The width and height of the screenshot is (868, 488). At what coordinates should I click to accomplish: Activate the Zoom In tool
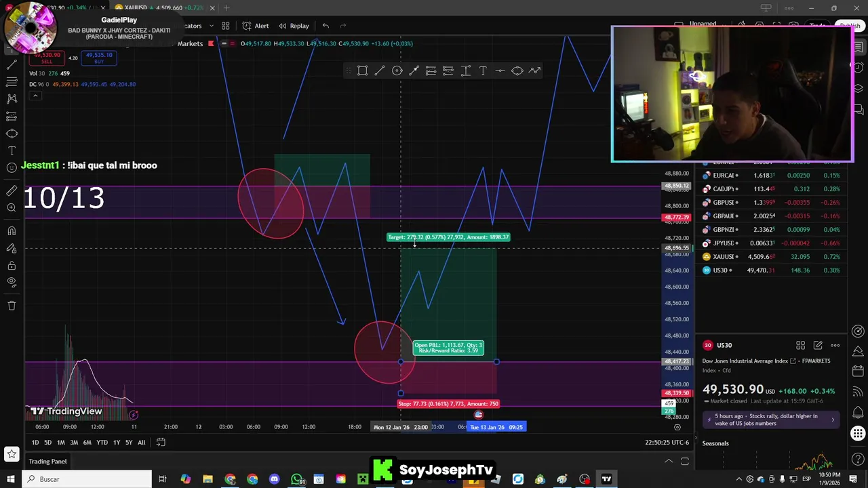(12, 207)
